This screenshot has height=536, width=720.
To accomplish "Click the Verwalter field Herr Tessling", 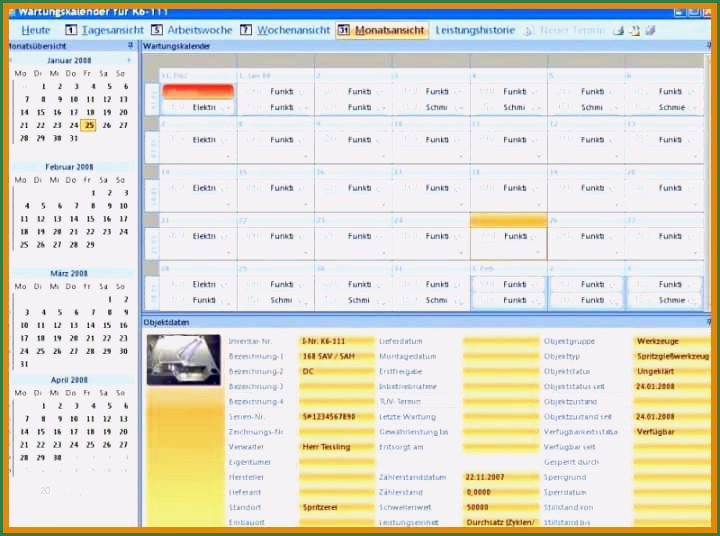I will tap(336, 447).
